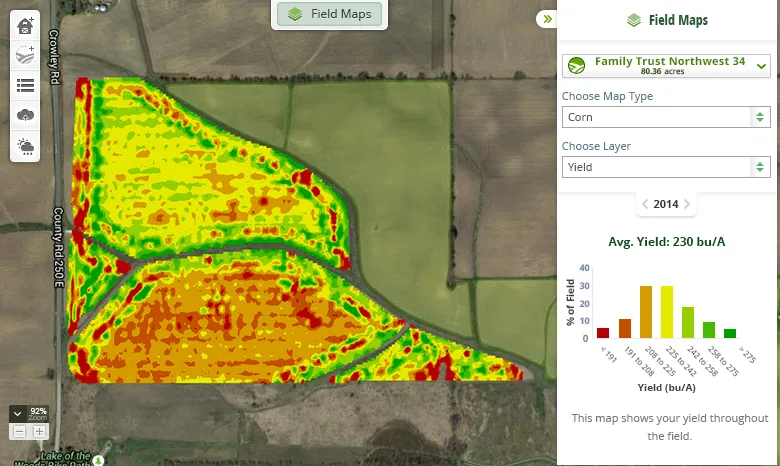
Task: Click the zoom out minus button
Action: [19, 431]
